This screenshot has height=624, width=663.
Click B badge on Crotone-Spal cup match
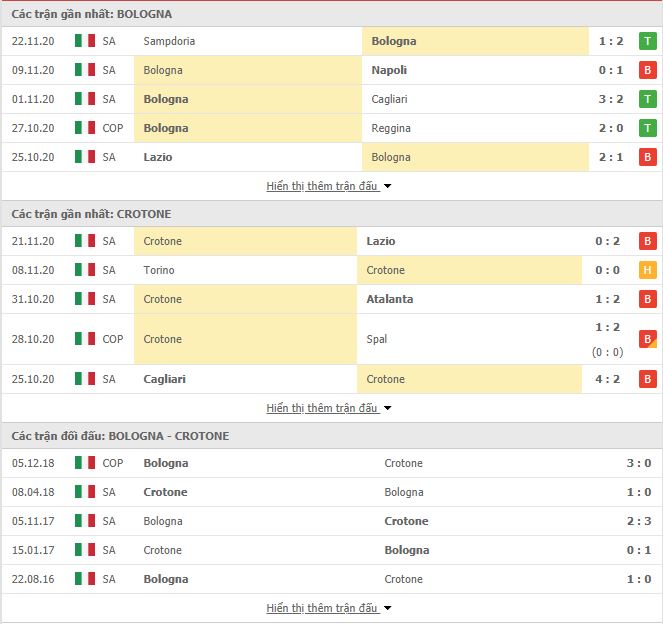click(x=647, y=339)
